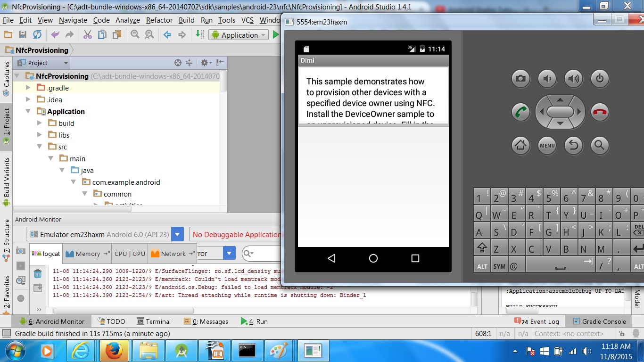Click the Redo arrow icon

(x=69, y=34)
